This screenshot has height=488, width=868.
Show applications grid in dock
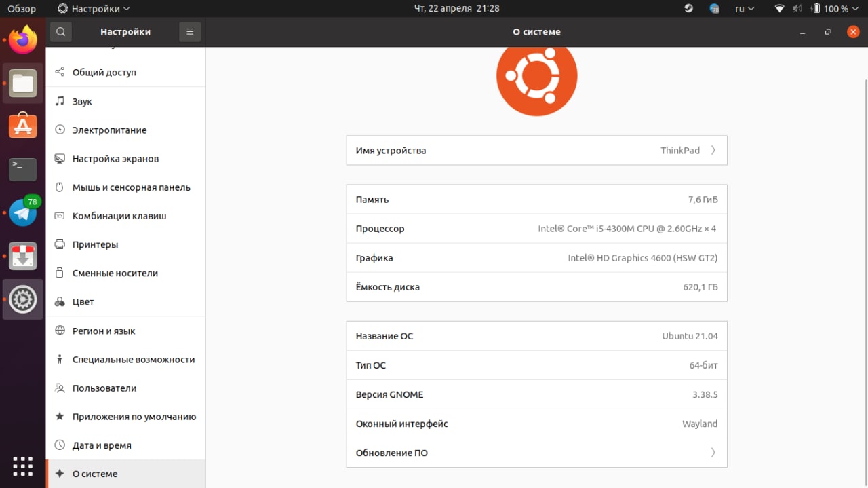coord(23,466)
